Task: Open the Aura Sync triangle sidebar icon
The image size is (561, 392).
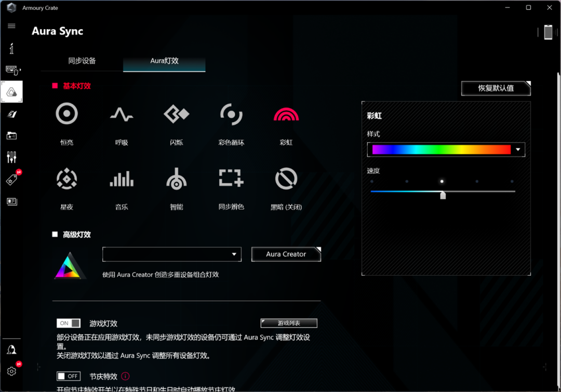Action: click(11, 92)
